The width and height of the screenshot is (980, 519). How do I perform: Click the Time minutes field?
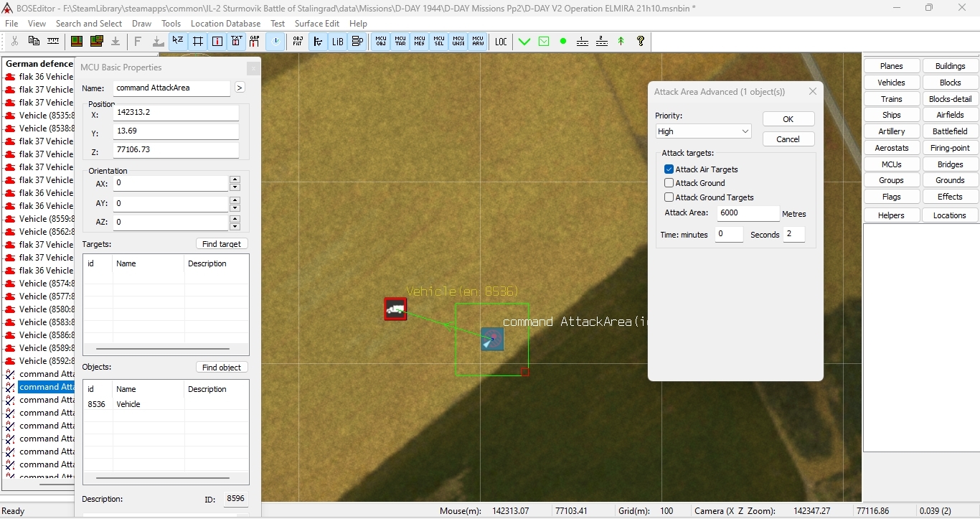[729, 234]
